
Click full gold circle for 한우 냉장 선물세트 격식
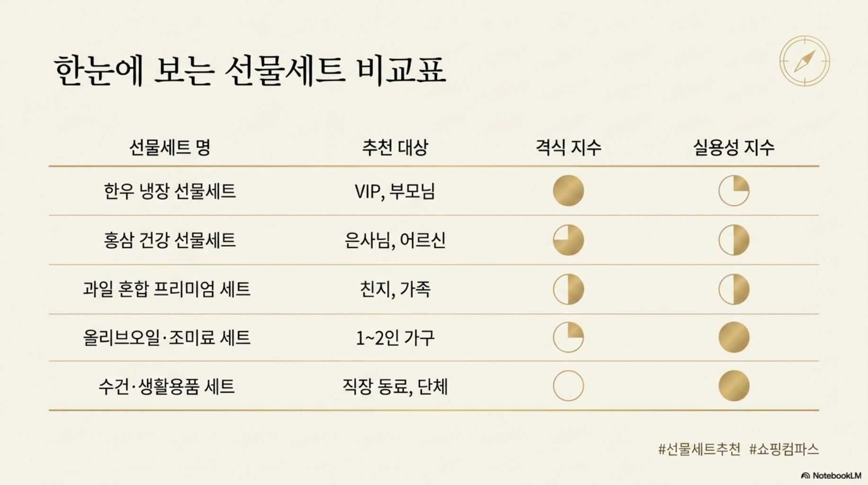coord(568,190)
